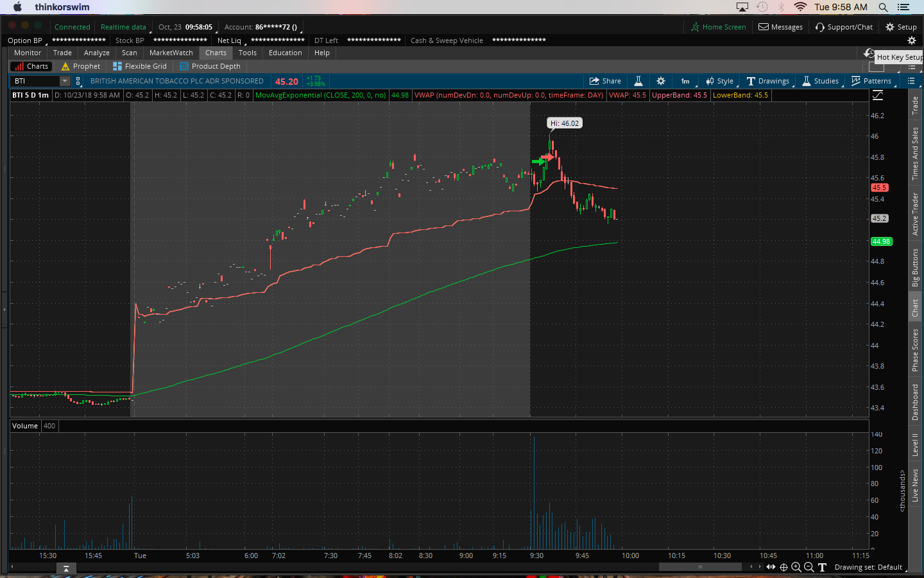Open chart toolbar list menu icon
Viewport: 924px width, 578px height.
(911, 81)
